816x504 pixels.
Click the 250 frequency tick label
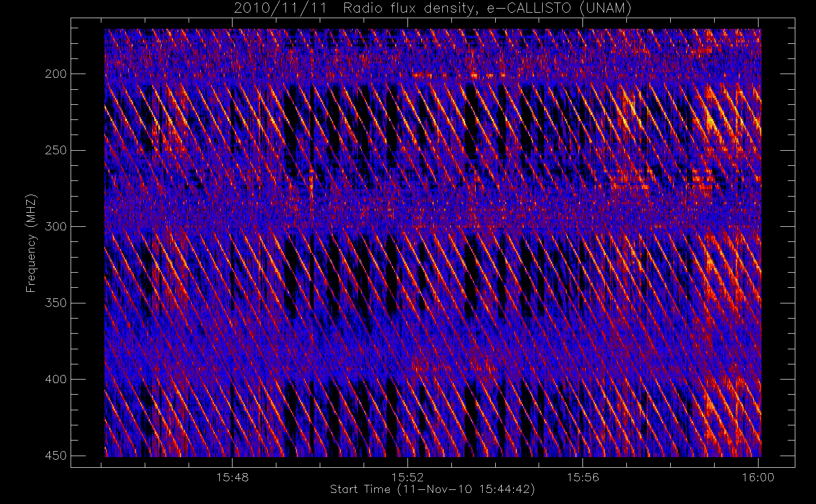55,150
